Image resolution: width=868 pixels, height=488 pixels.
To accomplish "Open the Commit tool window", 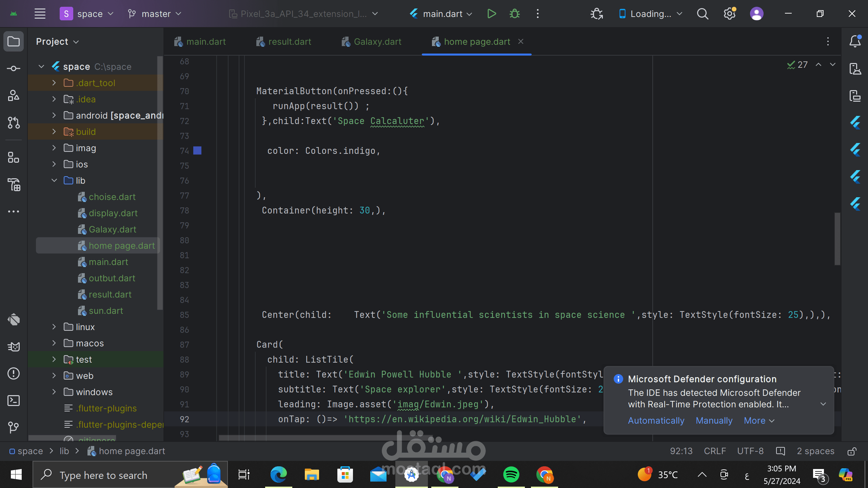I will (x=14, y=68).
